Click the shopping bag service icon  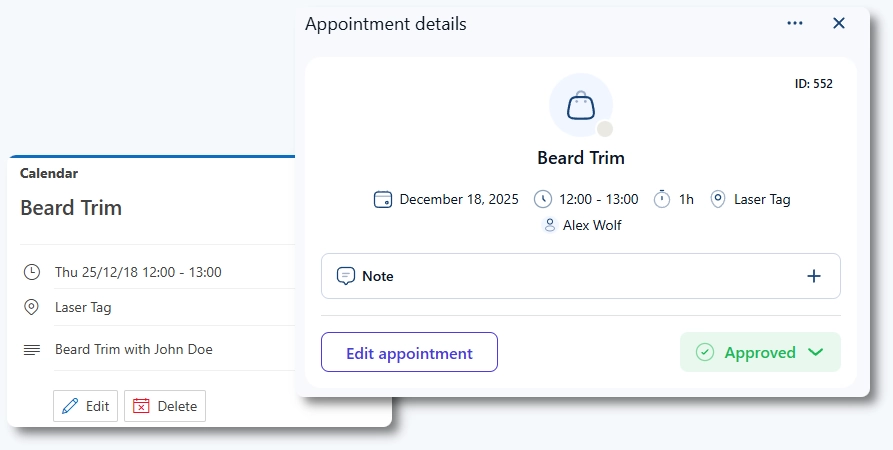(x=581, y=105)
